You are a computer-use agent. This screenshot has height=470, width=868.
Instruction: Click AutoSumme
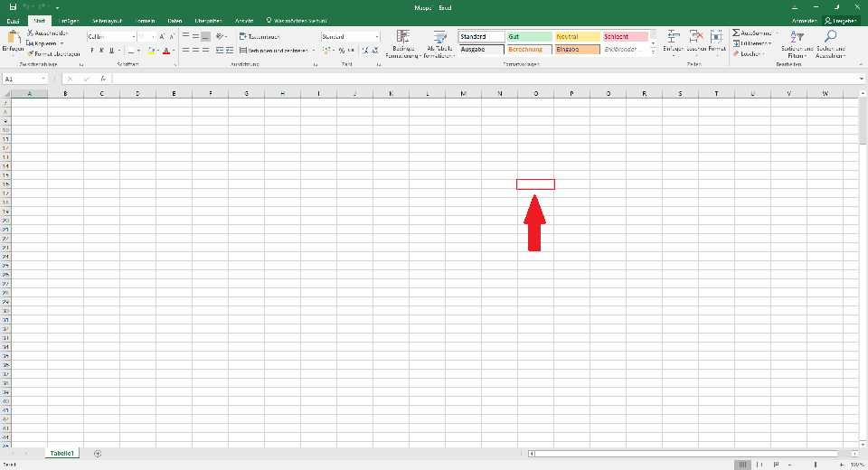(752, 33)
